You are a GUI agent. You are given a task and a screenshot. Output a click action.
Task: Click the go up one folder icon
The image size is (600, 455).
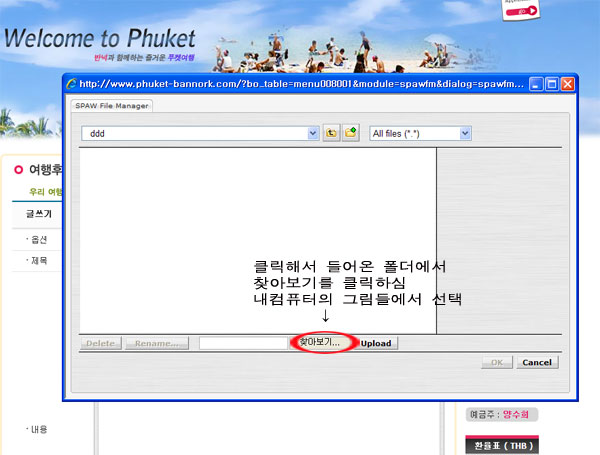(331, 133)
